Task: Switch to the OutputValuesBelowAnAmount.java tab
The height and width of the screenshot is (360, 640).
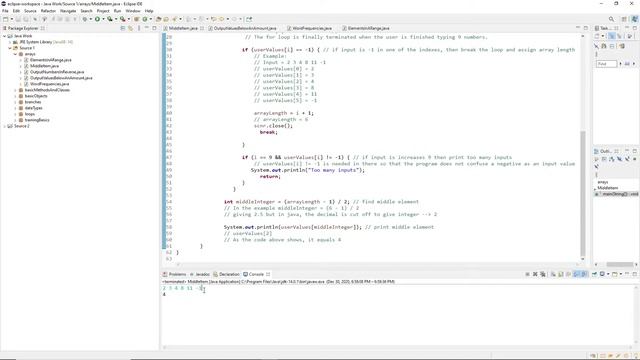Action: click(x=245, y=28)
